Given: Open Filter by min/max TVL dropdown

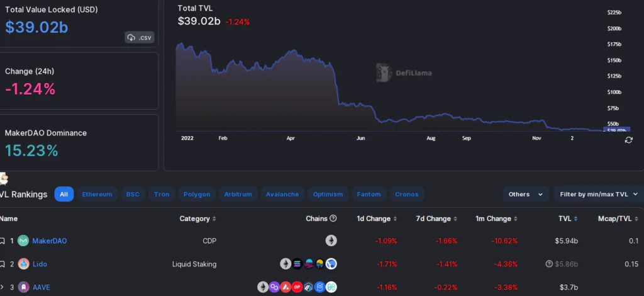Looking at the screenshot, I should [x=599, y=194].
